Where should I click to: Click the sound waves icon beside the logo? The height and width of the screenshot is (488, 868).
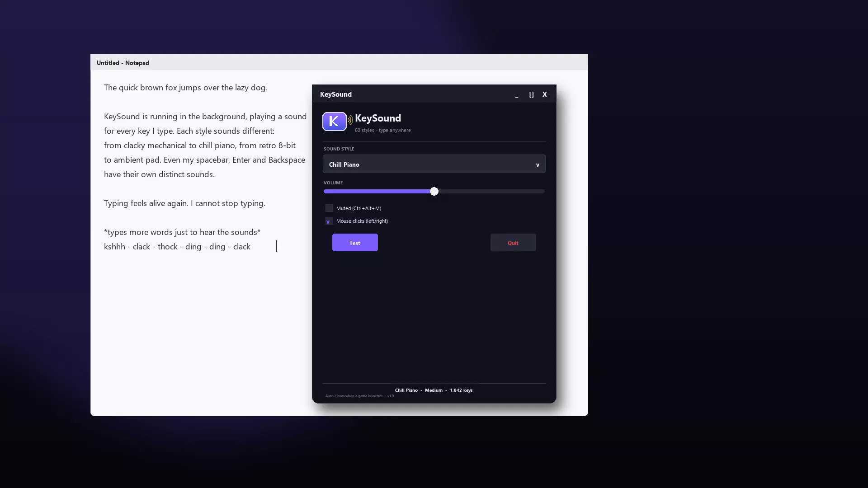(350, 120)
